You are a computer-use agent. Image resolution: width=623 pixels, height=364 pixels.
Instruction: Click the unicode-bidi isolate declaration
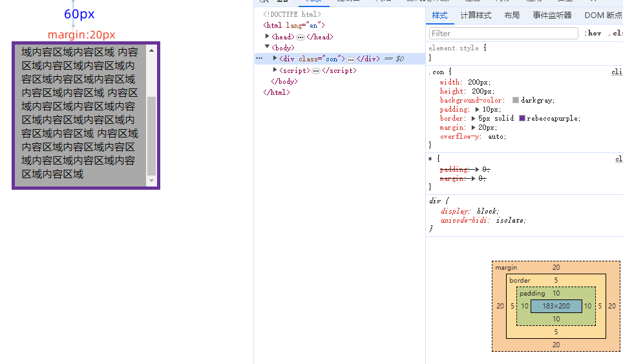tap(483, 220)
